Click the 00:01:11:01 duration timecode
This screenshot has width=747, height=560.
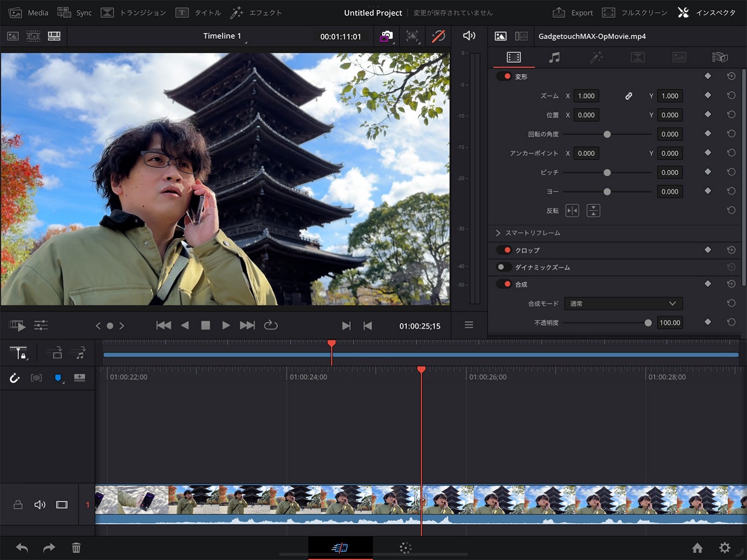[341, 36]
